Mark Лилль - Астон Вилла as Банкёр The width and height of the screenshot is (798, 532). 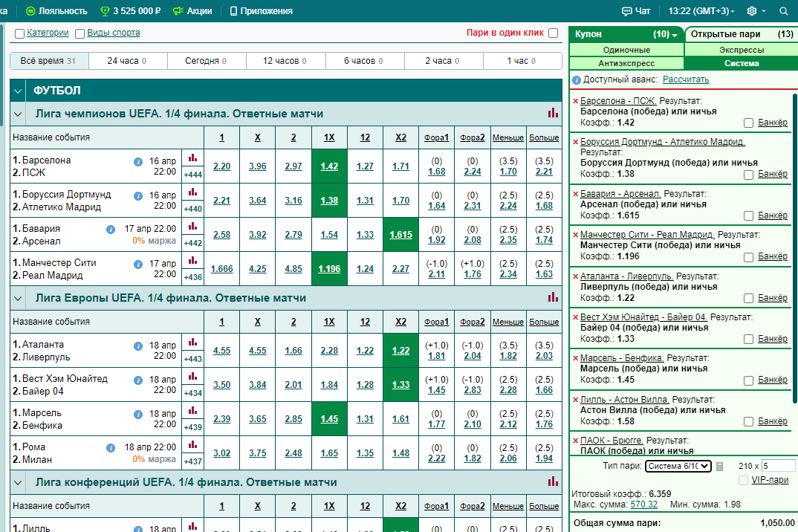[749, 421]
